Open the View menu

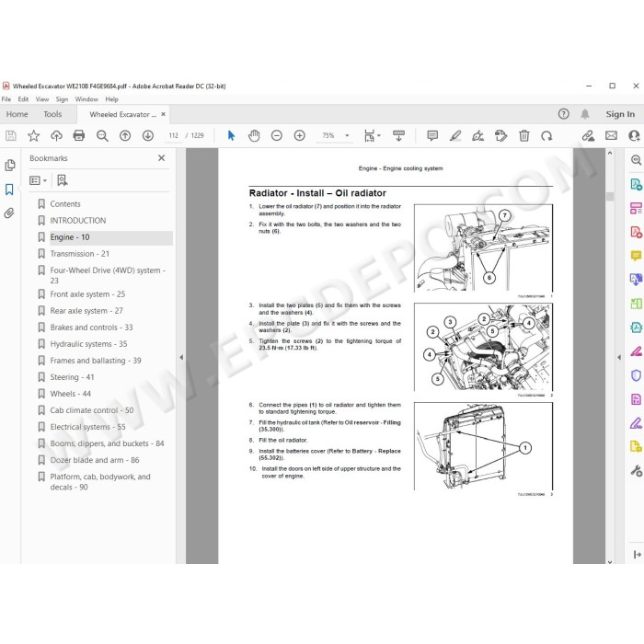coord(42,99)
